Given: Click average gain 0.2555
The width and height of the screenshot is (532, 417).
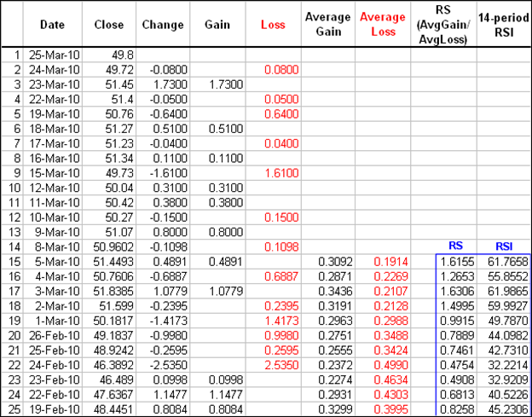Looking at the screenshot, I should (336, 350).
